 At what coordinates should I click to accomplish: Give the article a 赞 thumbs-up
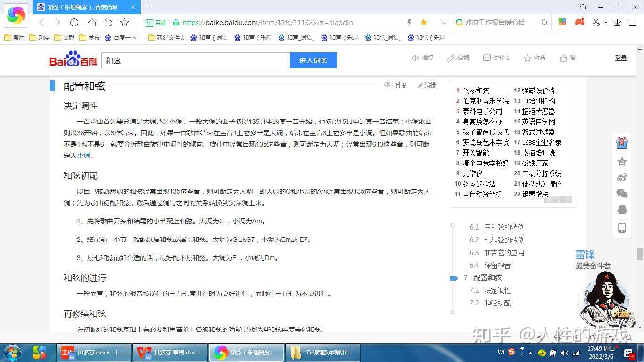tap(567, 58)
